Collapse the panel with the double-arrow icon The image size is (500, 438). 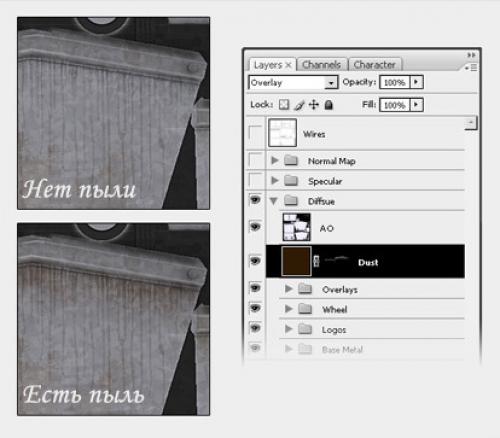(471, 55)
